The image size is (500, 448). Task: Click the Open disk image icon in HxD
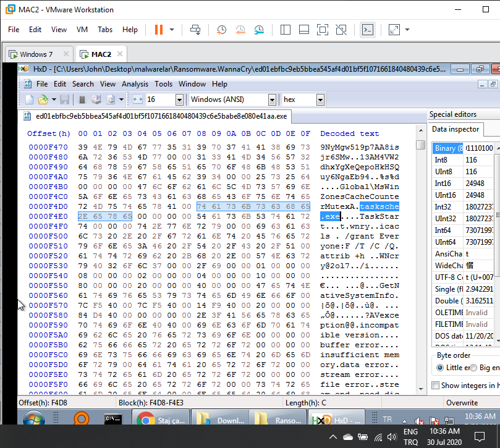[x=111, y=100]
